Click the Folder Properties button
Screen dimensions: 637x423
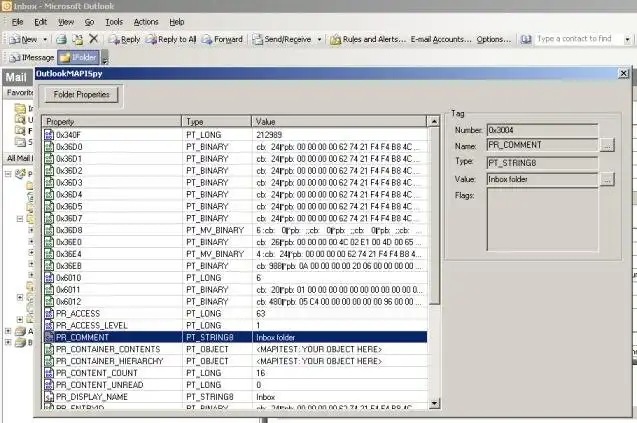click(x=81, y=94)
